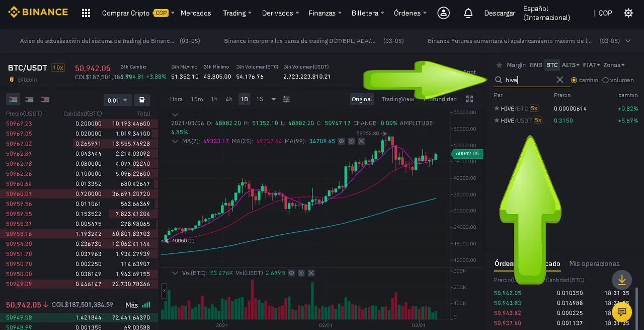Open chart technical indicator settings icon

tap(286, 99)
